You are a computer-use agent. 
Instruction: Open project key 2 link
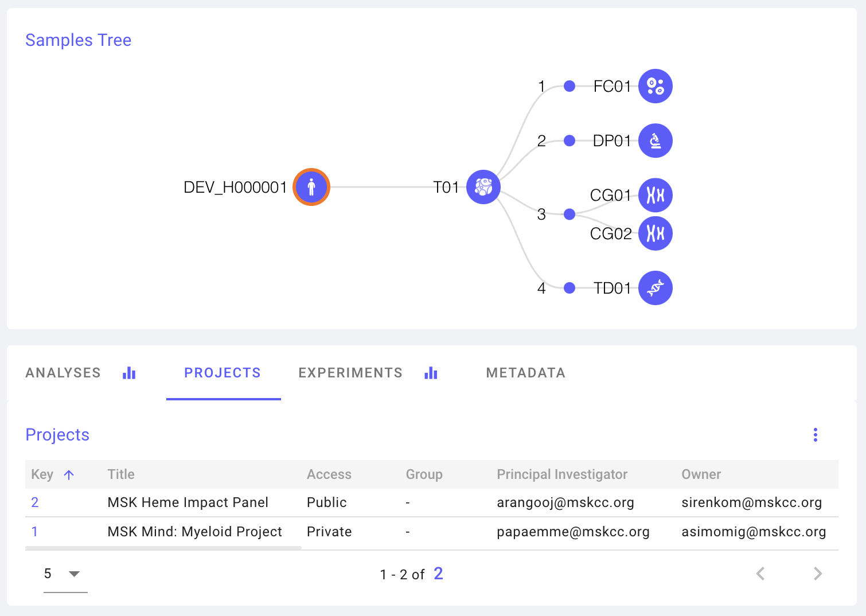pos(35,502)
